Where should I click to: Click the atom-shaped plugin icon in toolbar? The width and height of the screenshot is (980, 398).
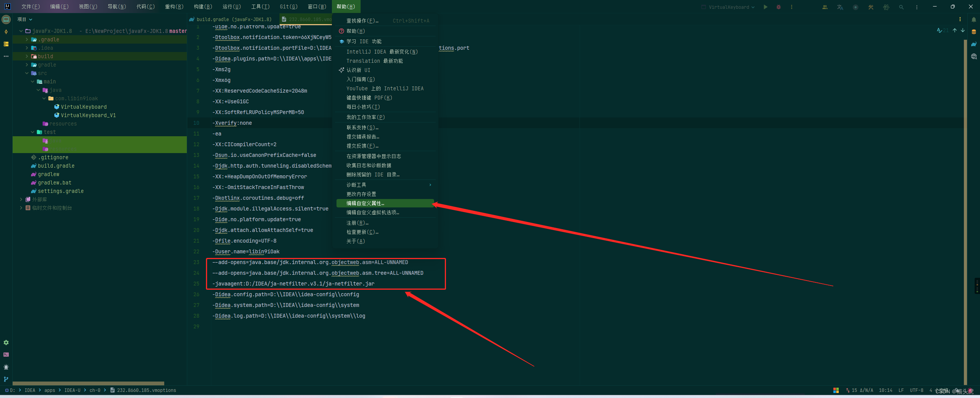(886, 7)
